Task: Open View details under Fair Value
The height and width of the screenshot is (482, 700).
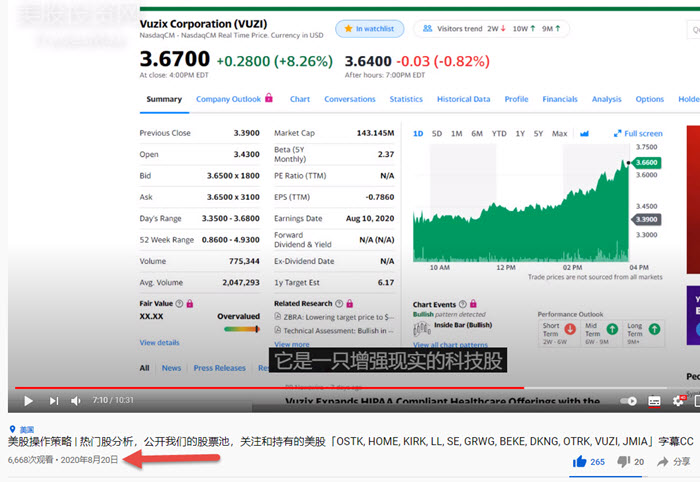Action: pyautogui.click(x=159, y=343)
